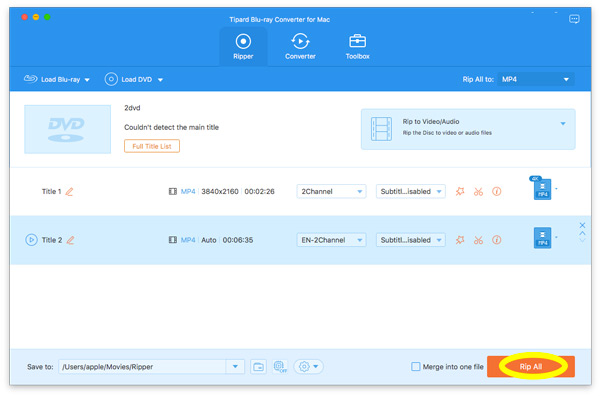This screenshot has width=600, height=396.
Task: Move Title 2 down in list
Action: point(582,240)
